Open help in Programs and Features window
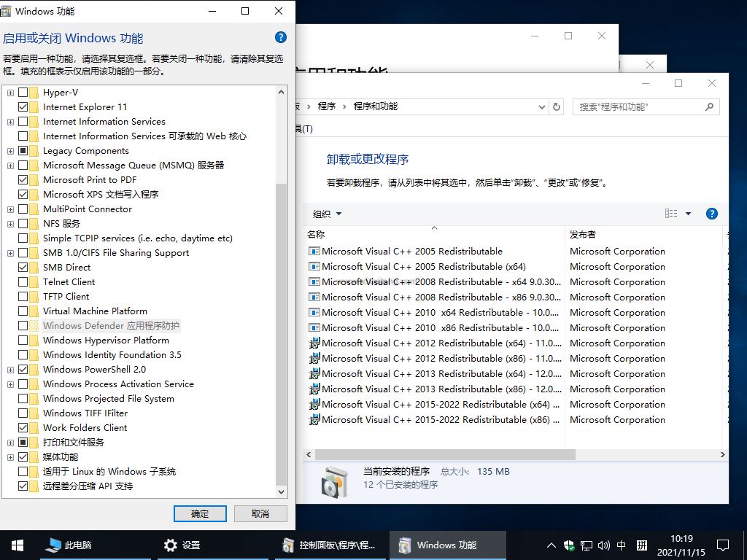The height and width of the screenshot is (560, 747). click(x=711, y=214)
